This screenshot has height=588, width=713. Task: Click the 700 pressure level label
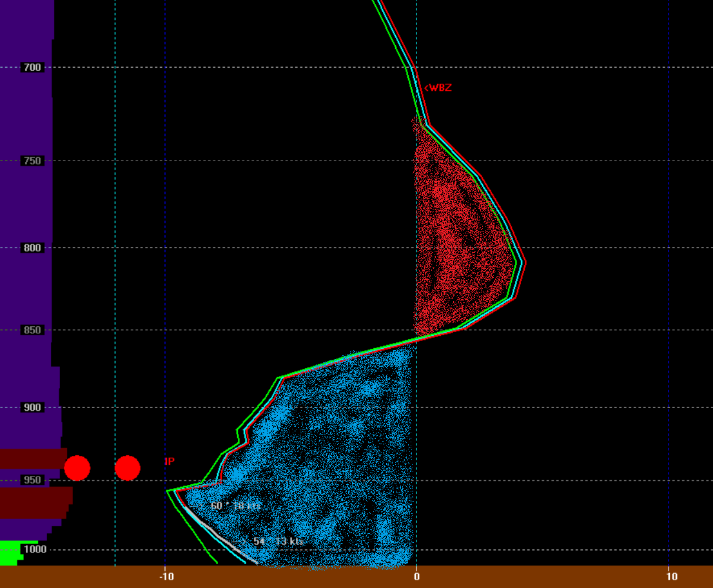pyautogui.click(x=31, y=67)
